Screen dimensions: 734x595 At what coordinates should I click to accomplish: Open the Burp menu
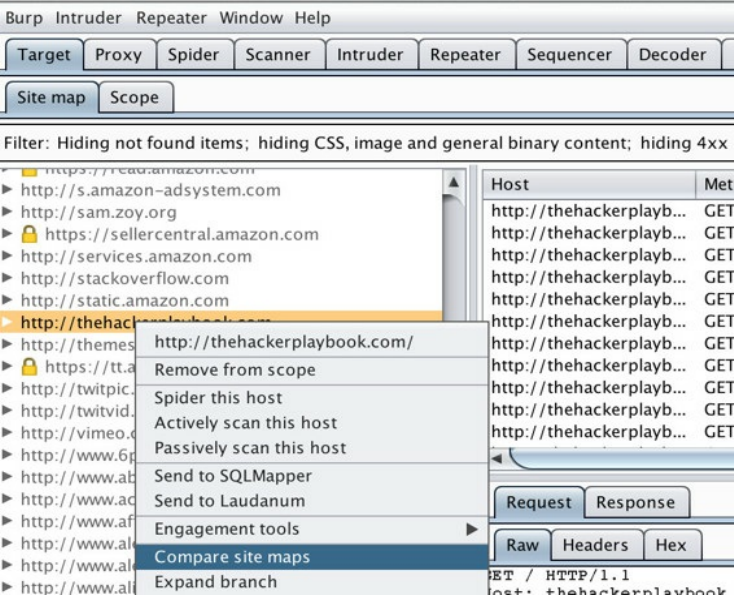(x=24, y=18)
